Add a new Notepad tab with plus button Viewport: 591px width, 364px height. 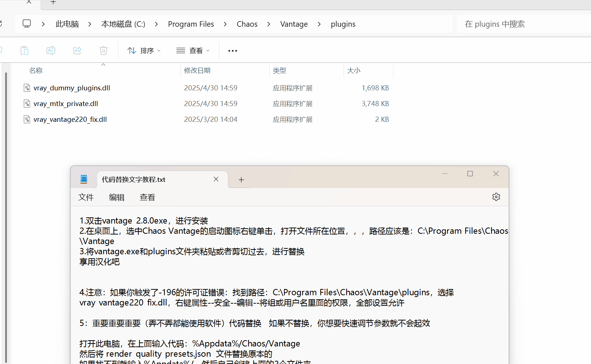(x=241, y=180)
